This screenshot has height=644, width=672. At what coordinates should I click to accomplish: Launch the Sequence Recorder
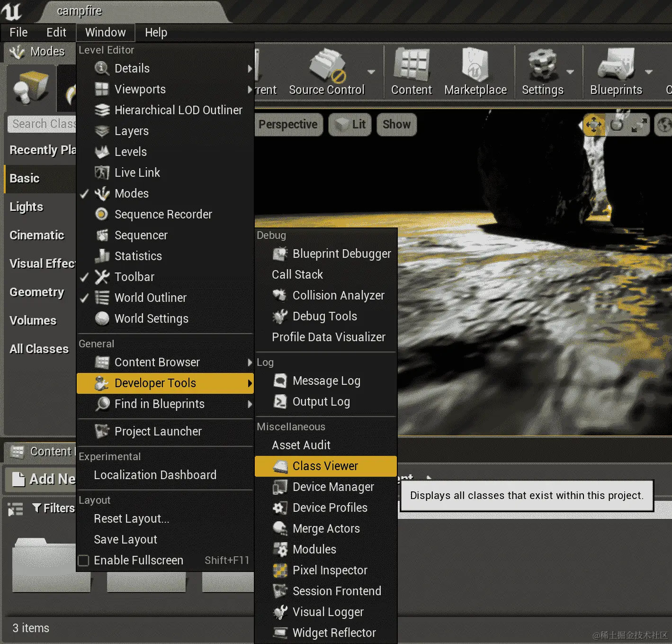[x=165, y=214]
